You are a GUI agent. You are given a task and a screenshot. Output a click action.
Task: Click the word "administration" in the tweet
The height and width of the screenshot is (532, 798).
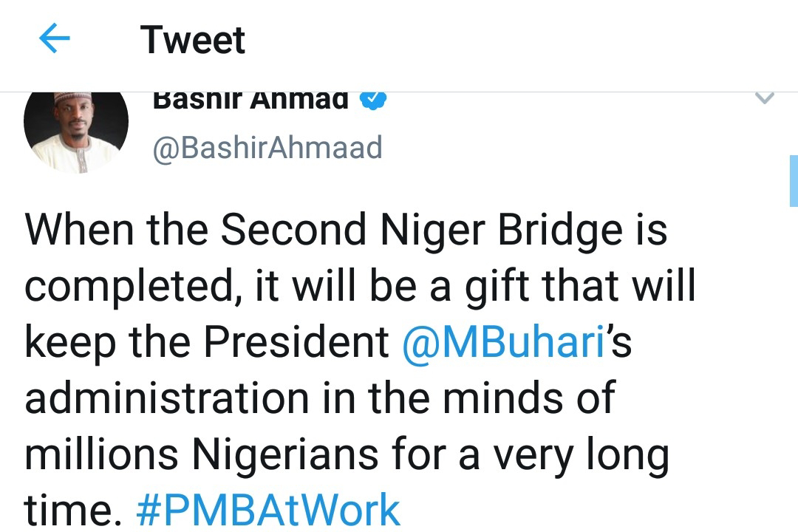166,398
